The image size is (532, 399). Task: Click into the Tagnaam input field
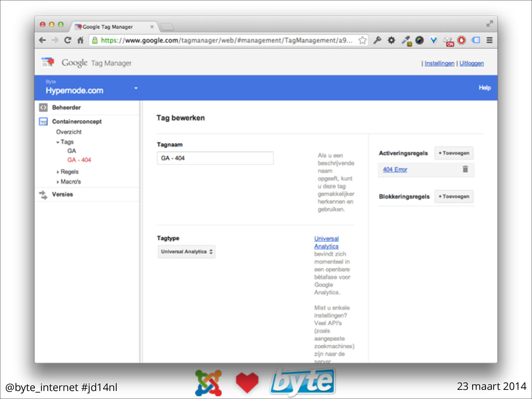215,158
